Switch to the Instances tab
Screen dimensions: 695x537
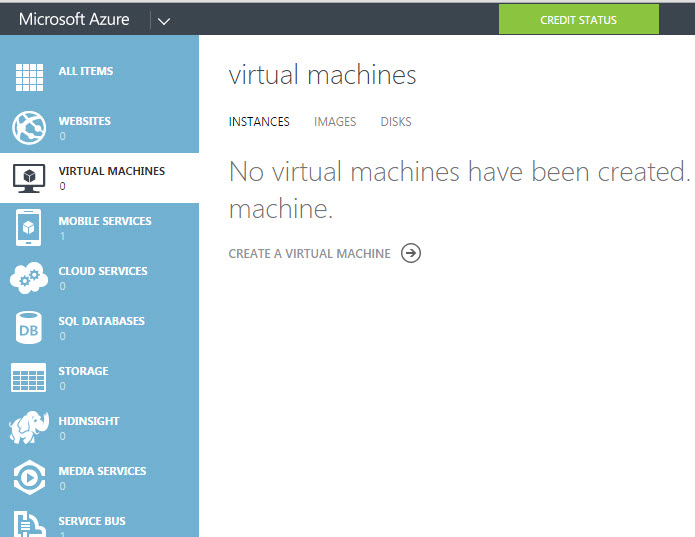tap(259, 121)
